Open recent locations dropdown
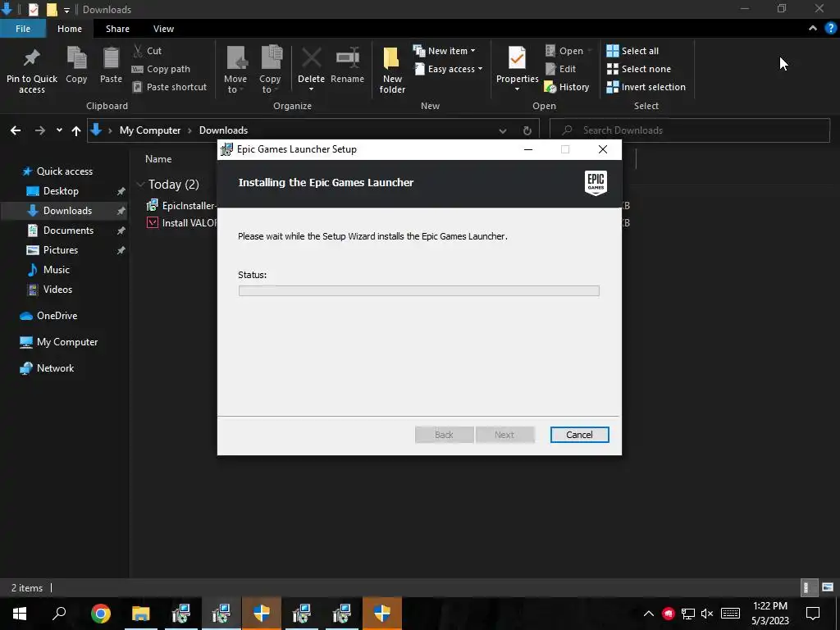840x630 pixels. (x=59, y=130)
